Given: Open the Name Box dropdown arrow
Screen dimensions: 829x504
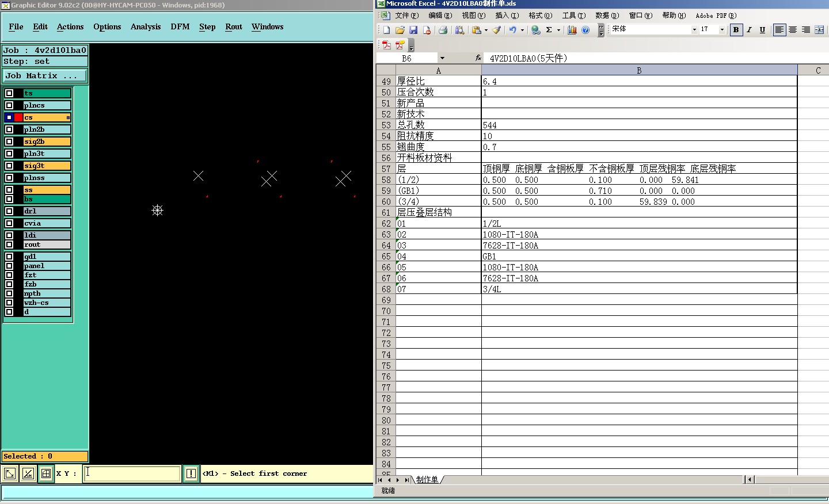Looking at the screenshot, I should pyautogui.click(x=442, y=58).
